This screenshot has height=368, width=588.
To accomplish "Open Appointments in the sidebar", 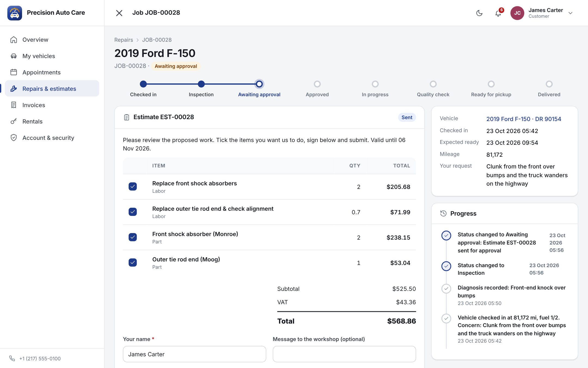I will point(52,72).
